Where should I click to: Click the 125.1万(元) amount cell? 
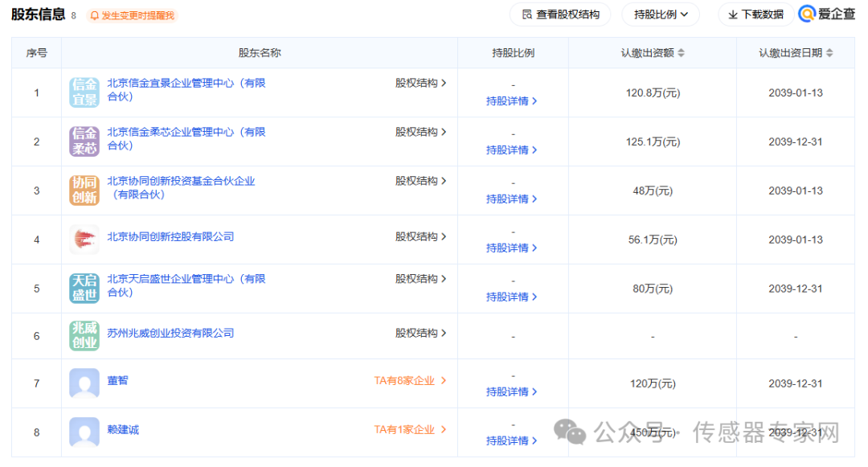coord(653,141)
